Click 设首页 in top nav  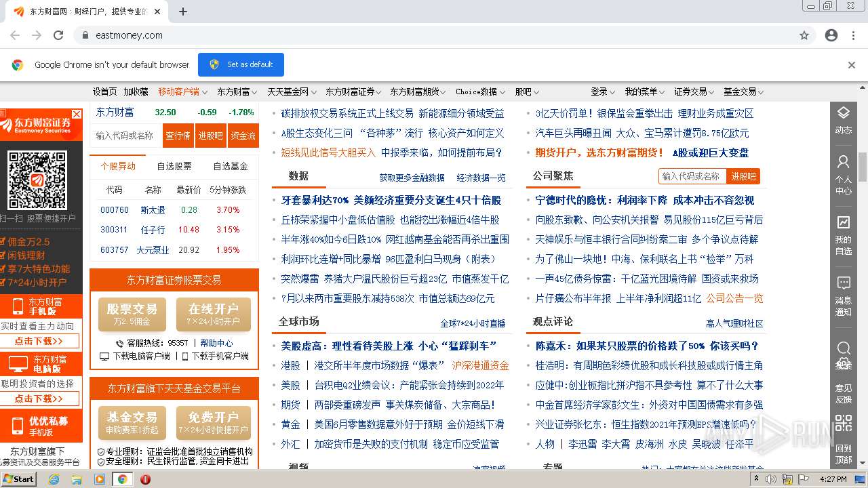coord(105,91)
